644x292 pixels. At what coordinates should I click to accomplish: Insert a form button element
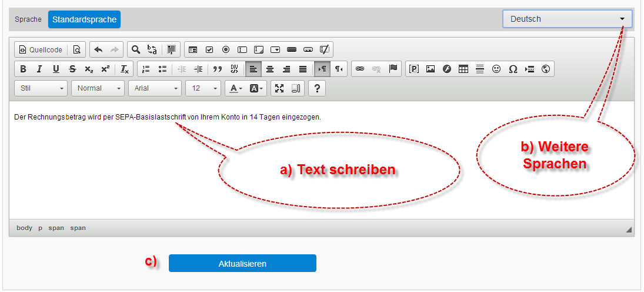tap(292, 50)
